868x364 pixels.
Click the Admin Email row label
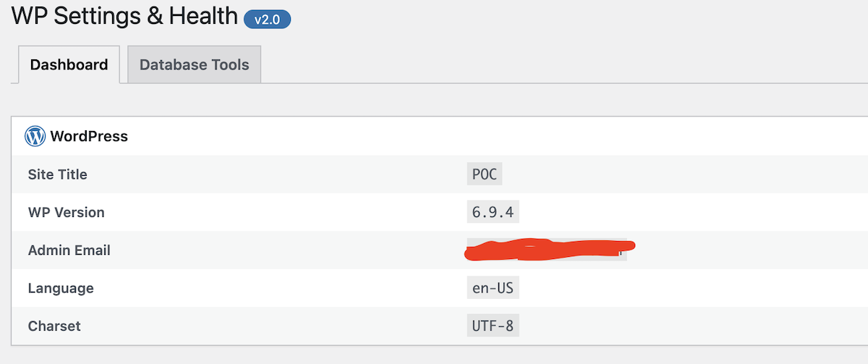(69, 250)
